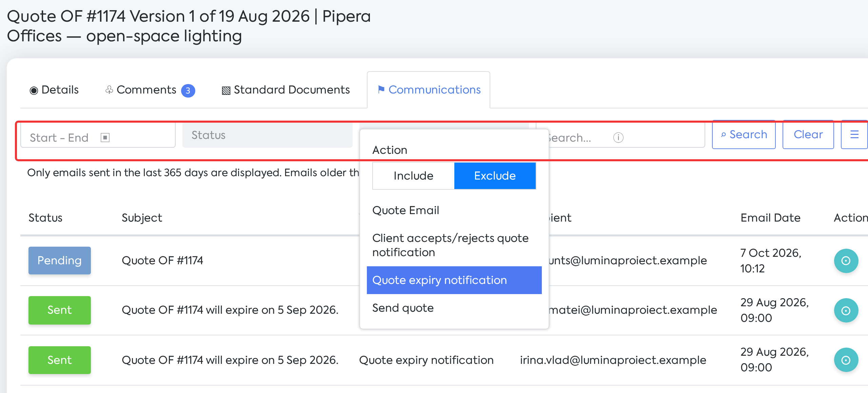Click the Details tab circle icon

pos(34,90)
